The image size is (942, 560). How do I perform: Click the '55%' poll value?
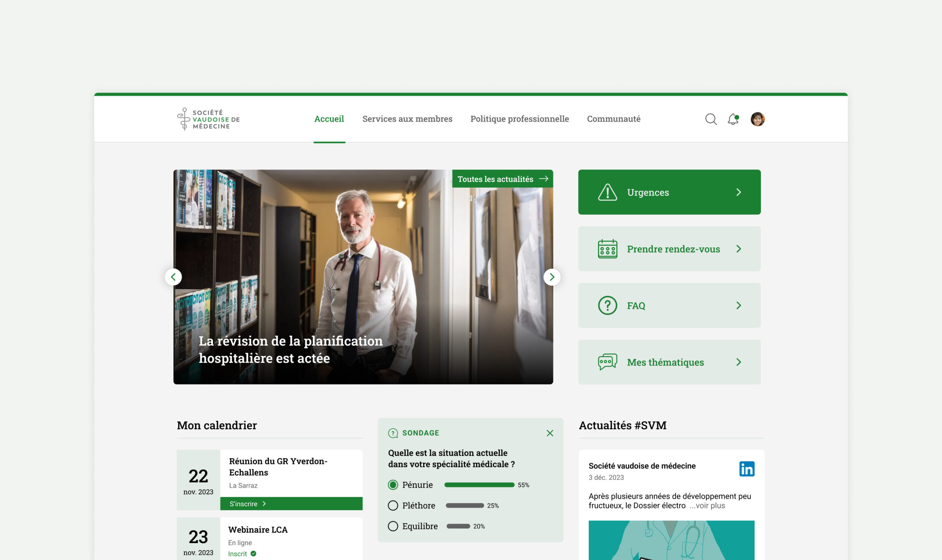(523, 485)
